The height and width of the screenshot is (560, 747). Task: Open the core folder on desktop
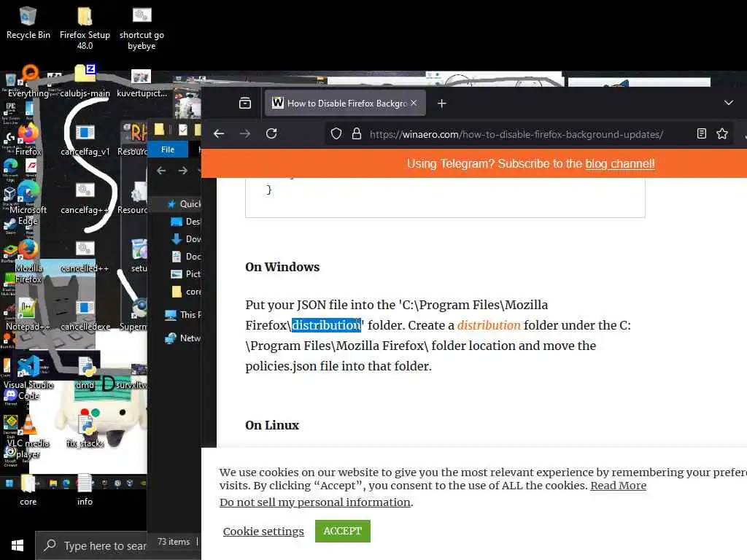click(28, 489)
